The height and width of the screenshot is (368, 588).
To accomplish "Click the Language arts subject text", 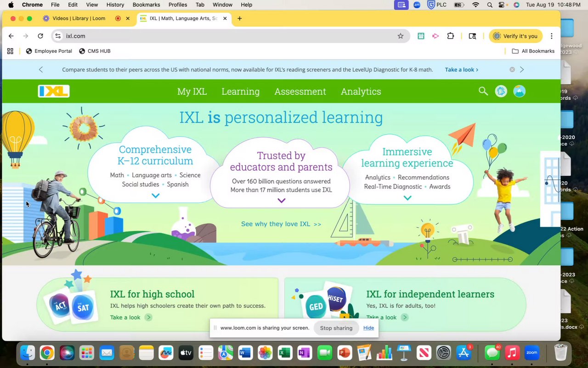I will 152,175.
